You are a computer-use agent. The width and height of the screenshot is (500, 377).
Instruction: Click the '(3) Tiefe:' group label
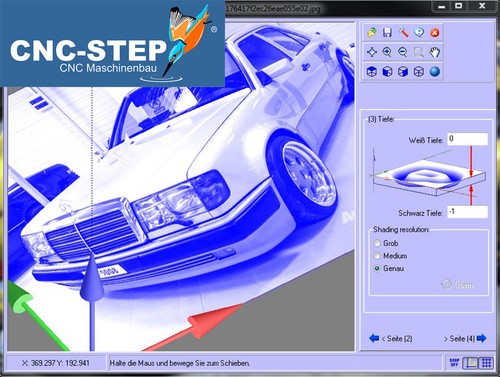click(381, 119)
